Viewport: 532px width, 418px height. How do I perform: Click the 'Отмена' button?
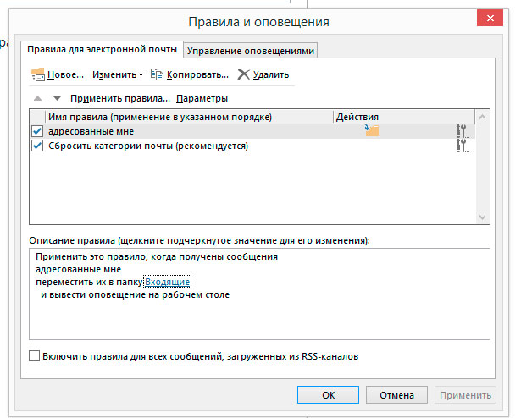(x=396, y=394)
